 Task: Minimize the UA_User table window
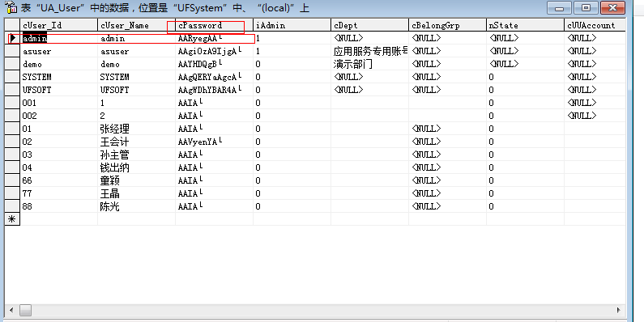[560, 7]
